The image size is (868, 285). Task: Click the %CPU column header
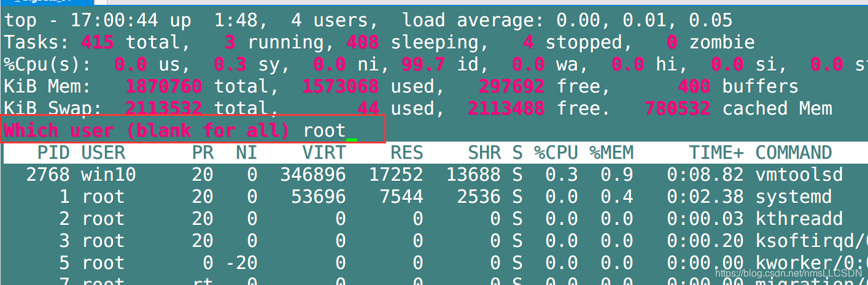point(556,153)
